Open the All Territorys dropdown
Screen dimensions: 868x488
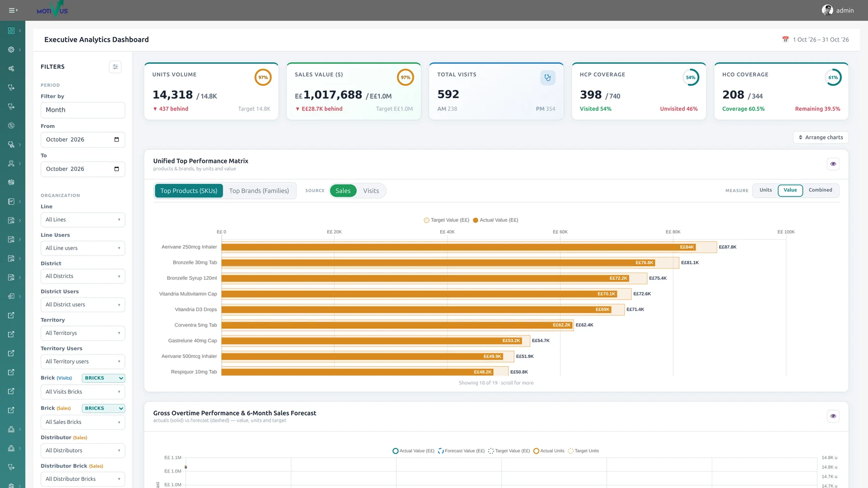[x=83, y=333]
